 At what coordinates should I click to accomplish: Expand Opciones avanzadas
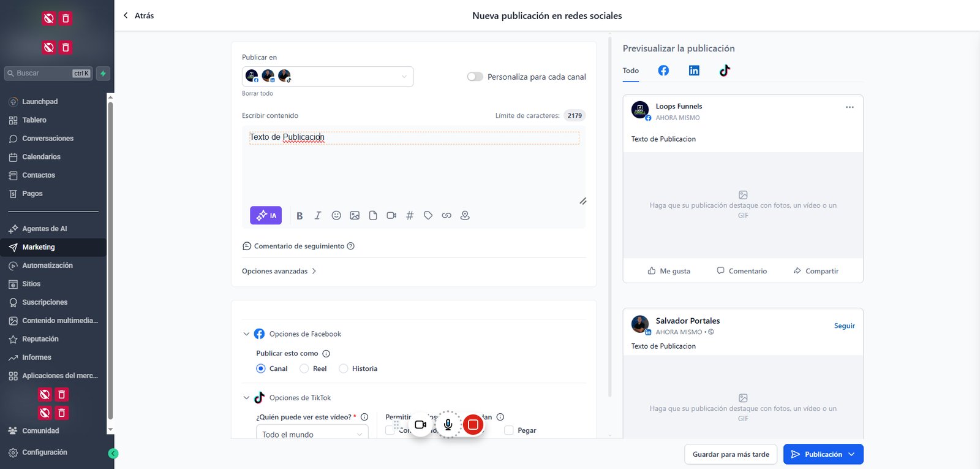(x=279, y=271)
